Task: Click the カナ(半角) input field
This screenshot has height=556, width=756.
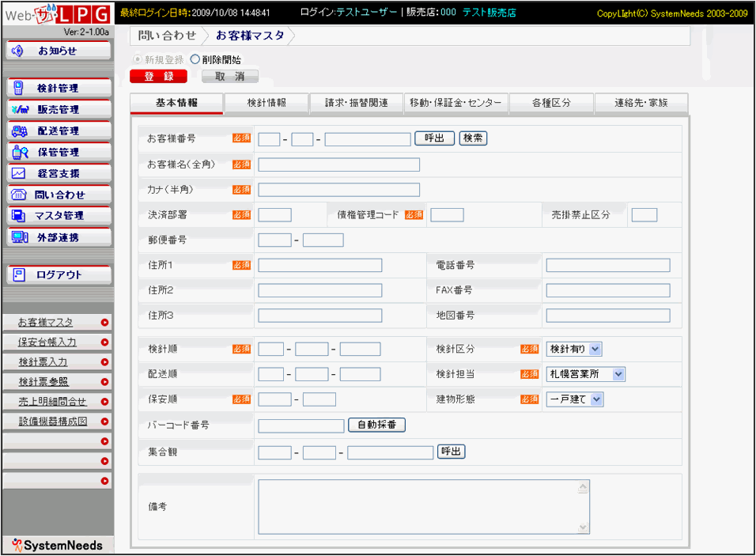Action: pyautogui.click(x=339, y=190)
